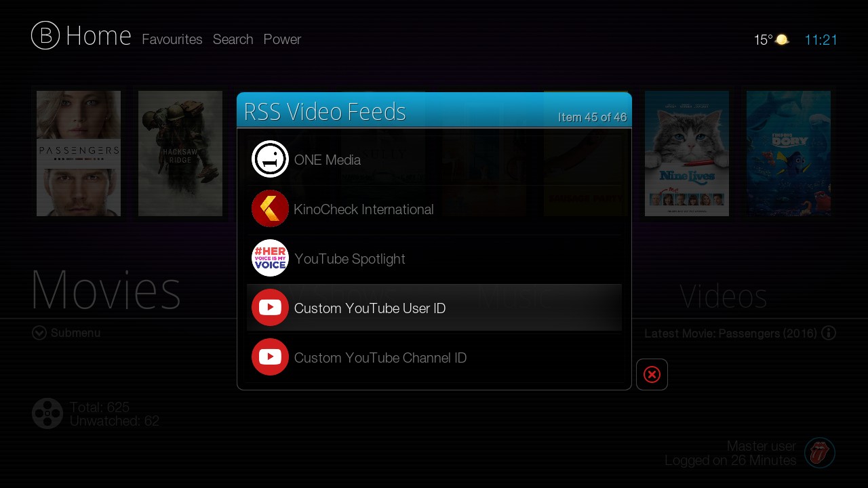Image resolution: width=868 pixels, height=488 pixels.
Task: Click the KinoCheck International logo icon
Action: (x=270, y=209)
